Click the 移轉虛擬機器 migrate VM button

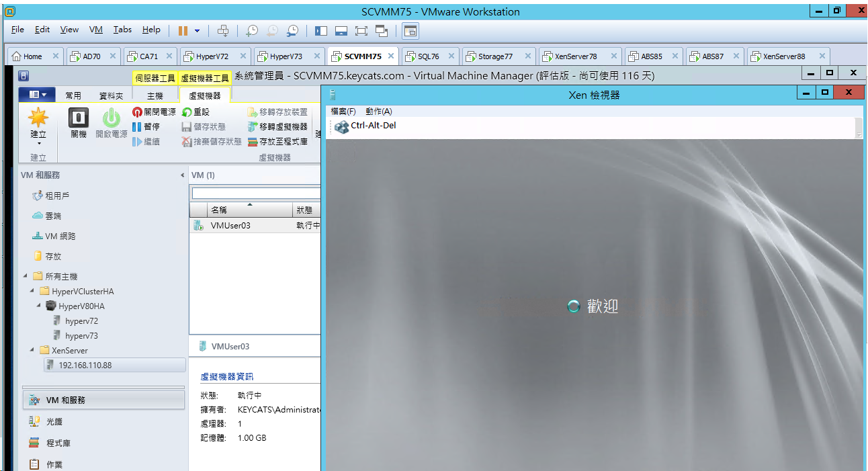tap(277, 127)
